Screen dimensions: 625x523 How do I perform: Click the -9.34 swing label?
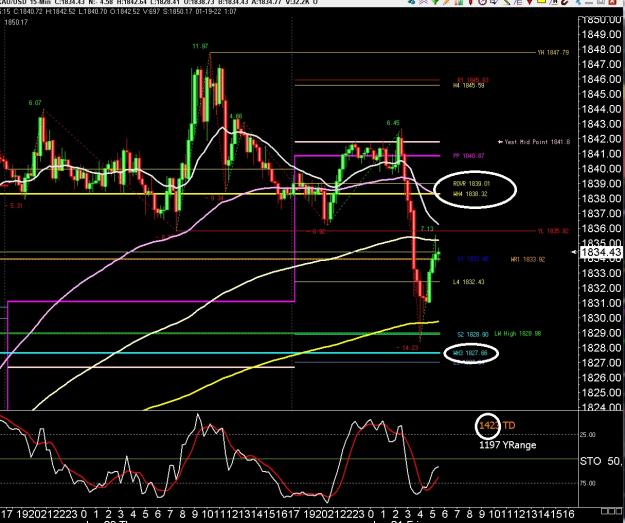[x=216, y=198]
